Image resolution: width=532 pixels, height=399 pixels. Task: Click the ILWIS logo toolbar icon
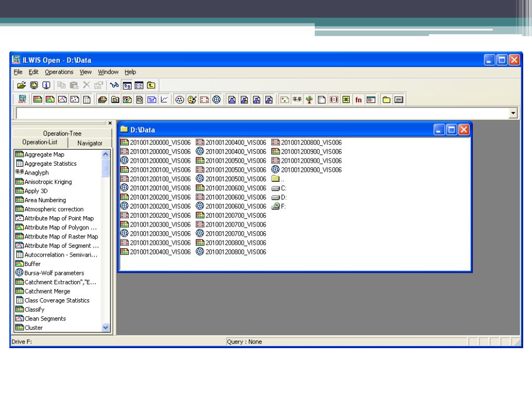(x=22, y=99)
